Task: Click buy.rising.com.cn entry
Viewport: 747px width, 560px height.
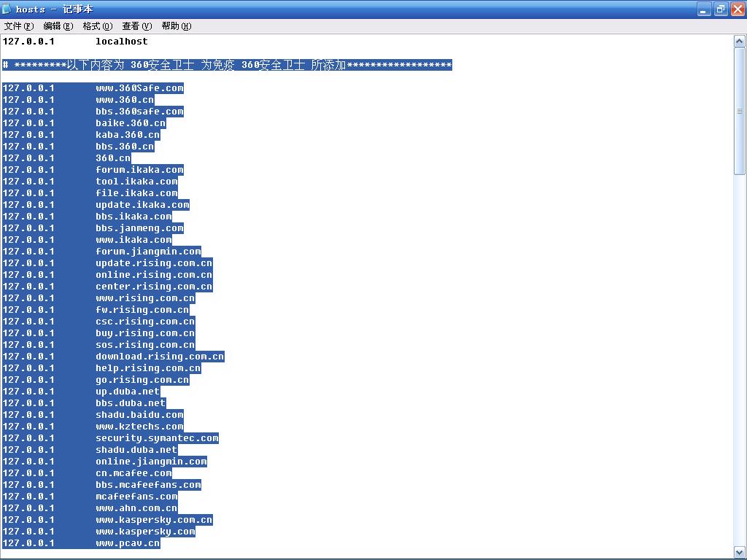Action: 145,333
